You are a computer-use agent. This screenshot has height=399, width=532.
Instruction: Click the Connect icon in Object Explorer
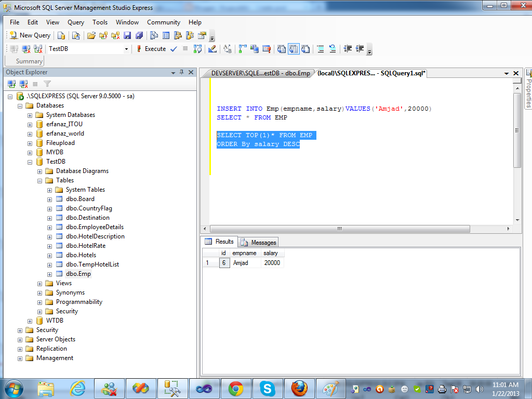coord(11,84)
